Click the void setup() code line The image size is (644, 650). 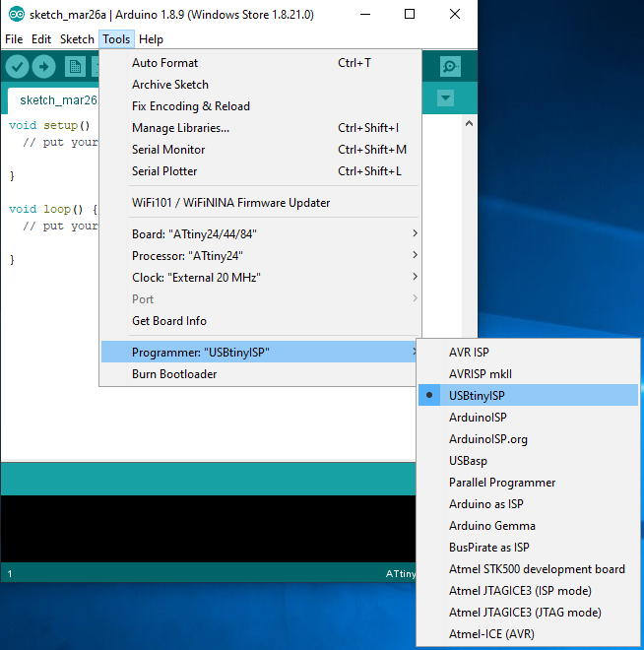pyautogui.click(x=49, y=125)
